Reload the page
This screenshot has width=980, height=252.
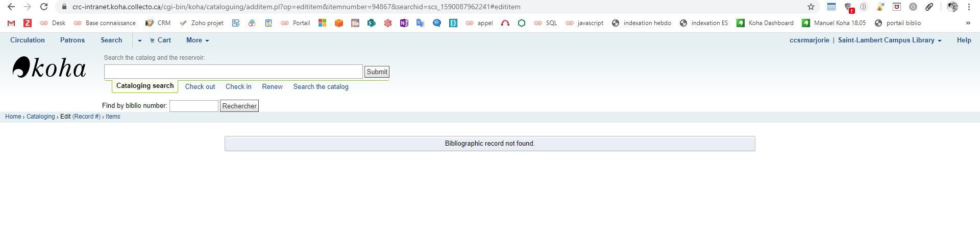coord(44,7)
